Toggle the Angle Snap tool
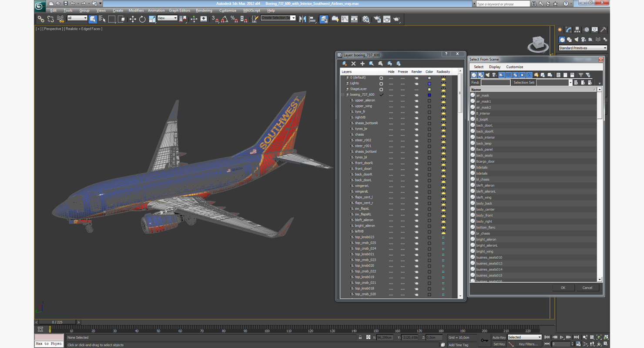 pyautogui.click(x=225, y=19)
